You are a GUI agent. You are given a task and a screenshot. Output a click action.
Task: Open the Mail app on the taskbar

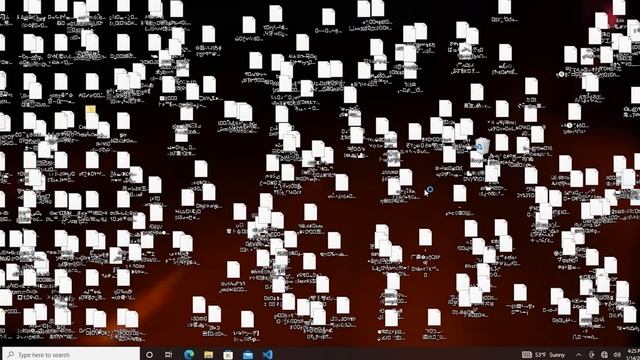(x=248, y=355)
